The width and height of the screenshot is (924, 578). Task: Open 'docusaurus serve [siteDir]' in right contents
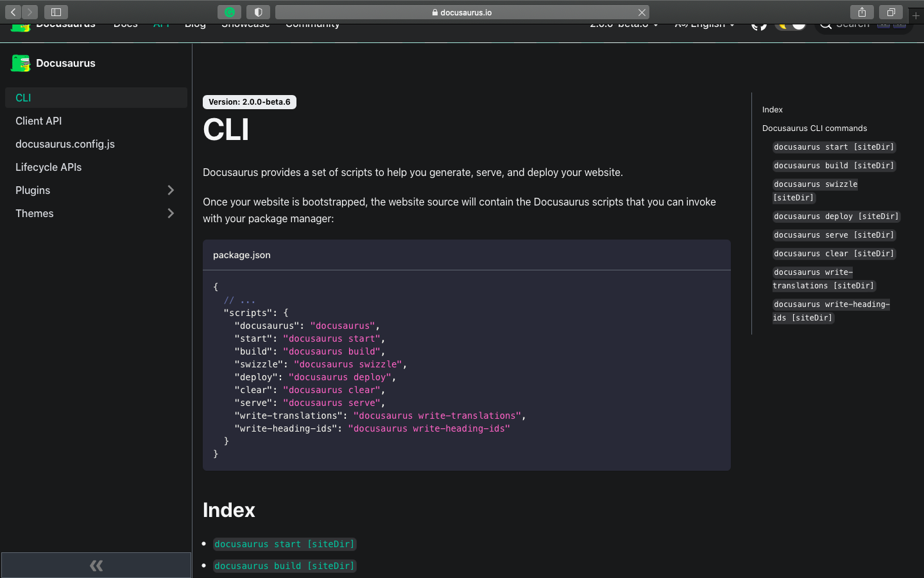(834, 235)
